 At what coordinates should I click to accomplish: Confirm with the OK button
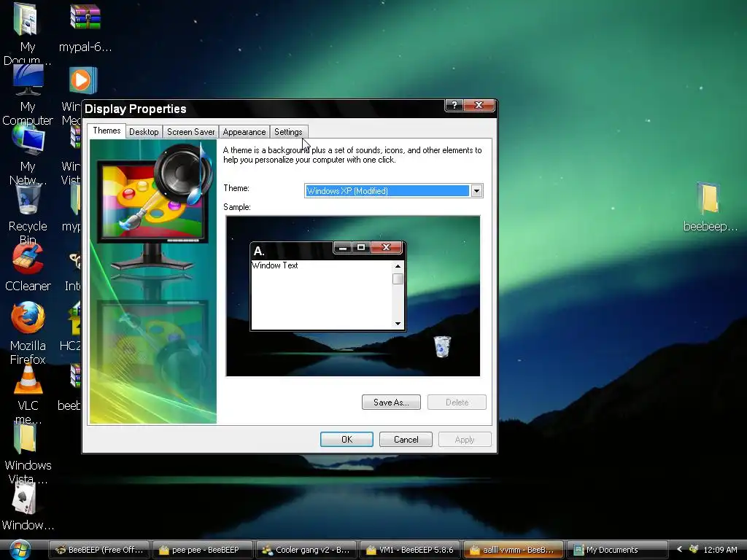tap(347, 440)
